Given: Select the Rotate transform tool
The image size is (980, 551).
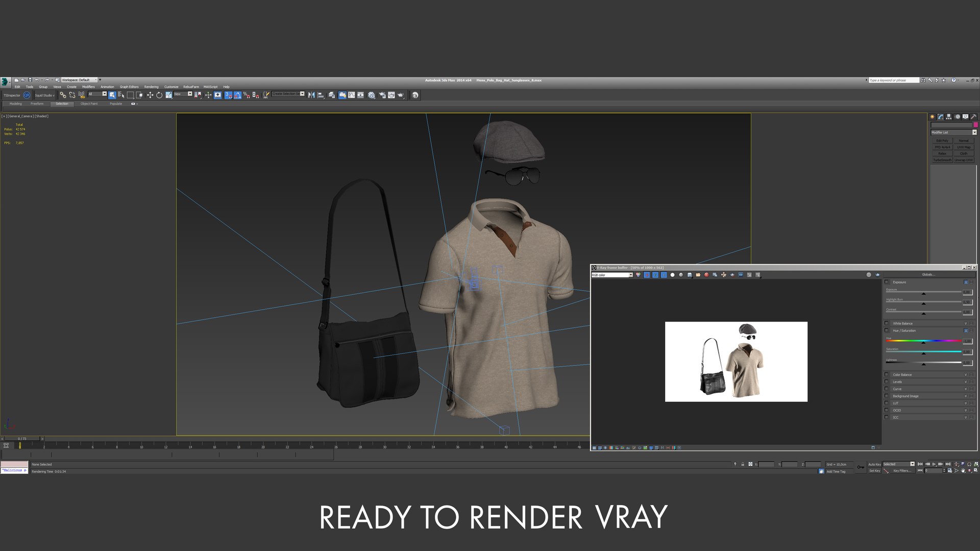Looking at the screenshot, I should coord(159,95).
